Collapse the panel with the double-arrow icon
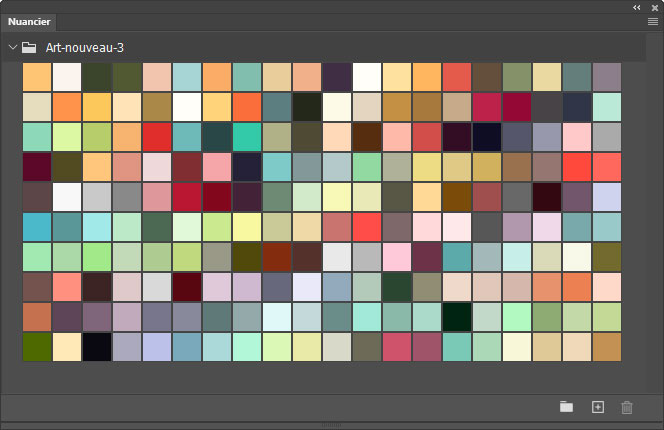Viewport: 664px width, 430px height. (637, 6)
